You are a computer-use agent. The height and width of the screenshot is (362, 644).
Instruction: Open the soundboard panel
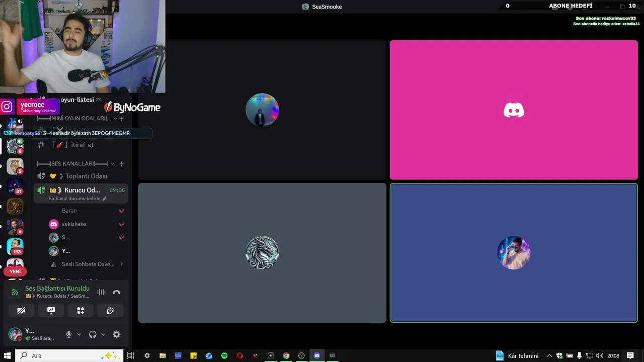pos(110,311)
